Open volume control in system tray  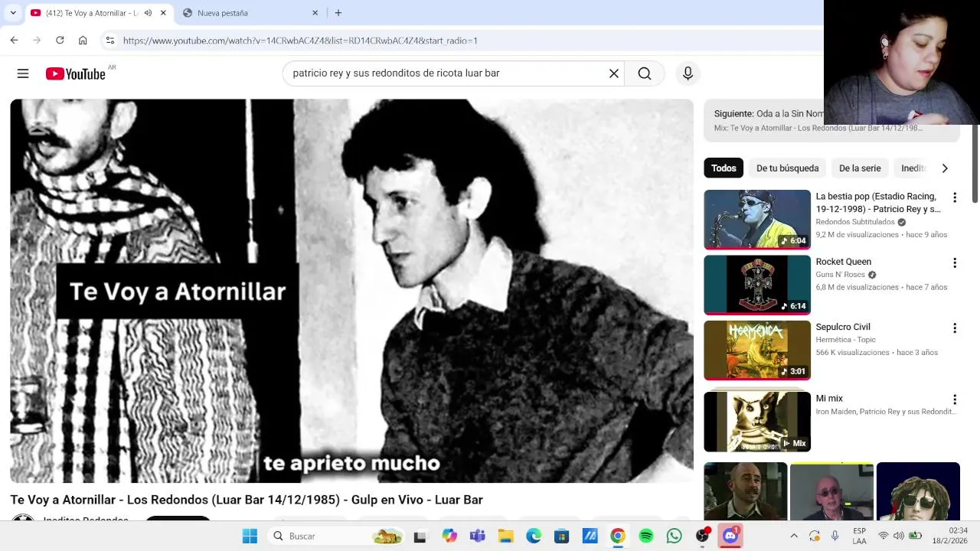(x=898, y=536)
